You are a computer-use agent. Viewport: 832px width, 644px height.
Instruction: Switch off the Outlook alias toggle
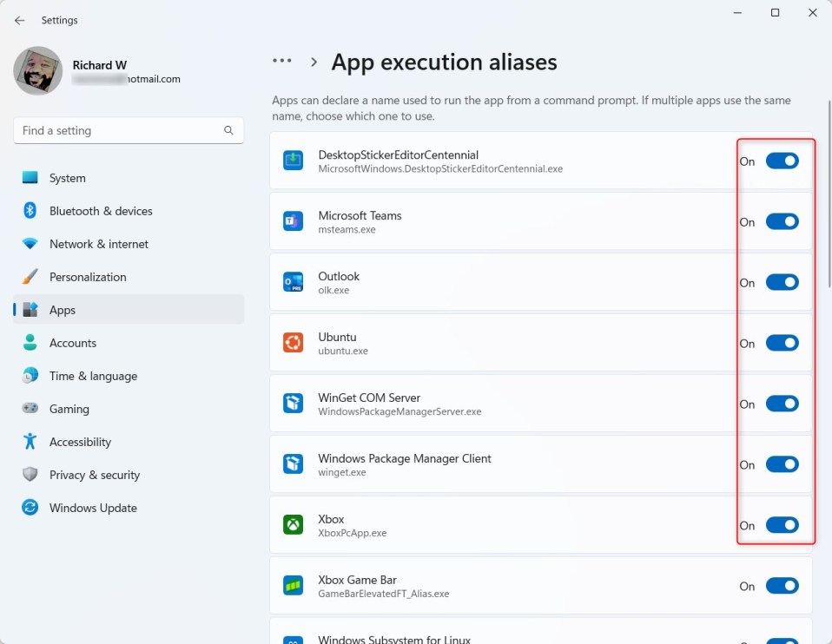click(x=782, y=282)
